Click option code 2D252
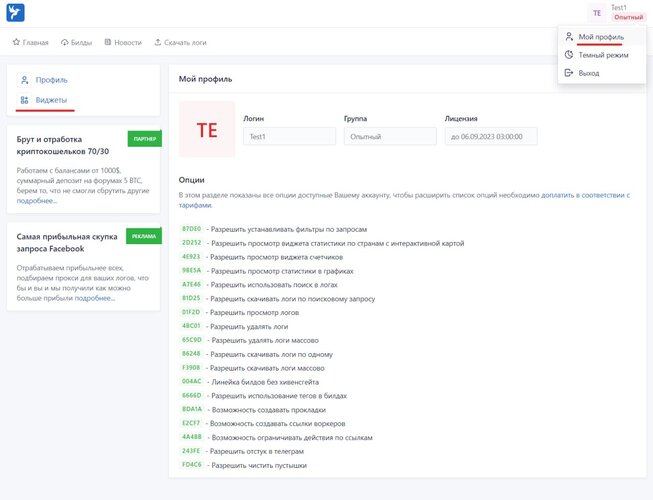This screenshot has height=500, width=653. pos(192,243)
